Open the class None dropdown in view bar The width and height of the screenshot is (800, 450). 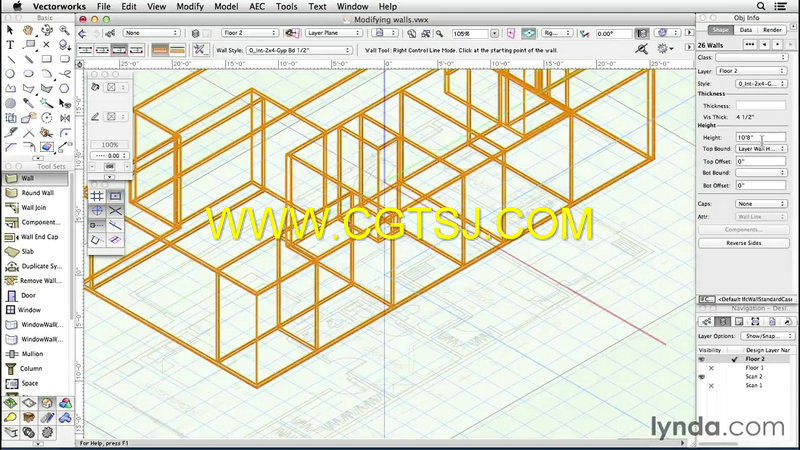pos(151,33)
